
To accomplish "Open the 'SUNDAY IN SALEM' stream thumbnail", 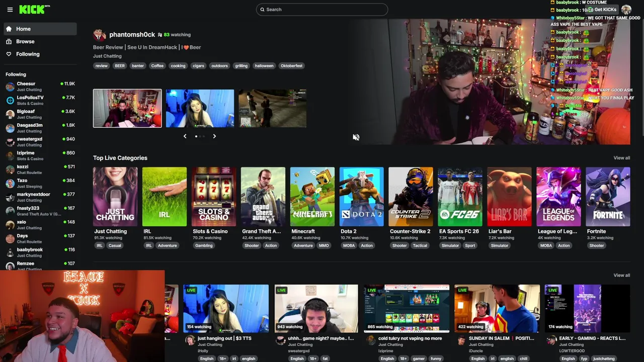I will [x=497, y=309].
